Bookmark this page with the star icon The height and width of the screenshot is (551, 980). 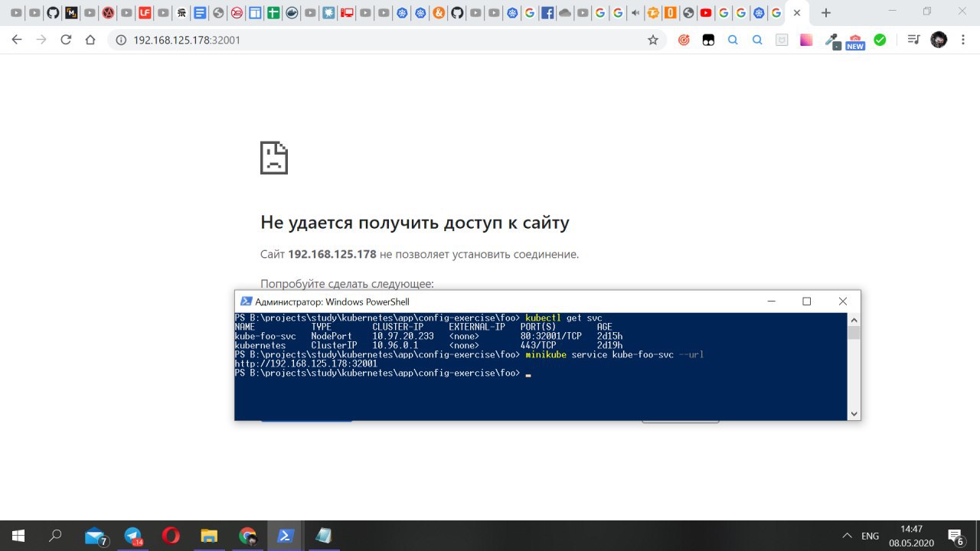[653, 40]
